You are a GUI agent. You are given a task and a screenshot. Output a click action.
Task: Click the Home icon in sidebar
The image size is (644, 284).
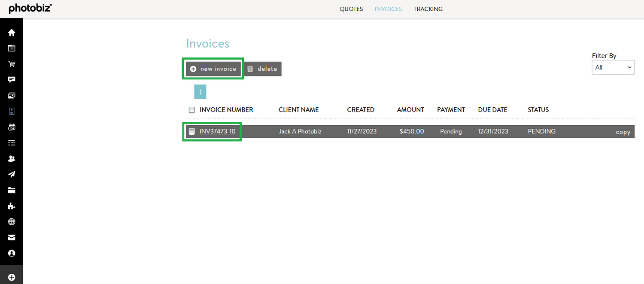[12, 33]
